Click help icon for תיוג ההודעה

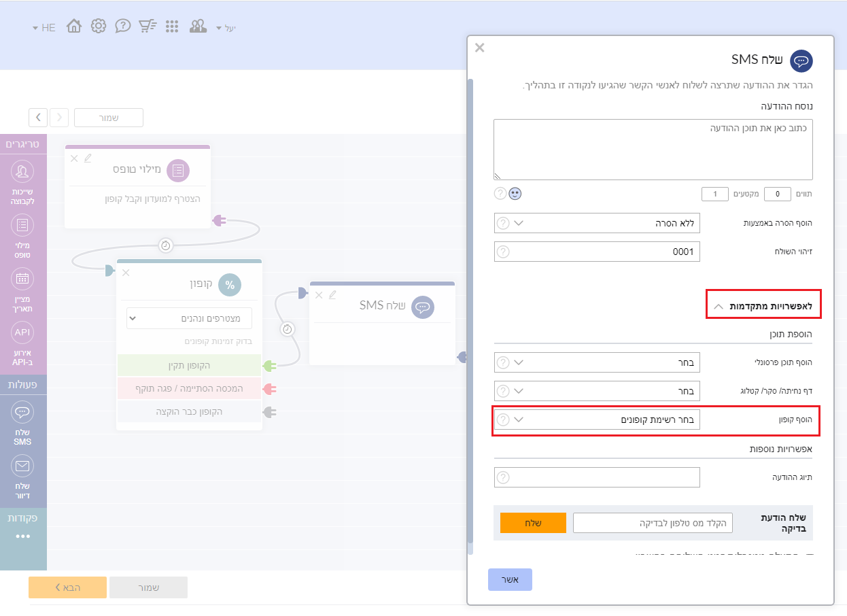(x=503, y=477)
